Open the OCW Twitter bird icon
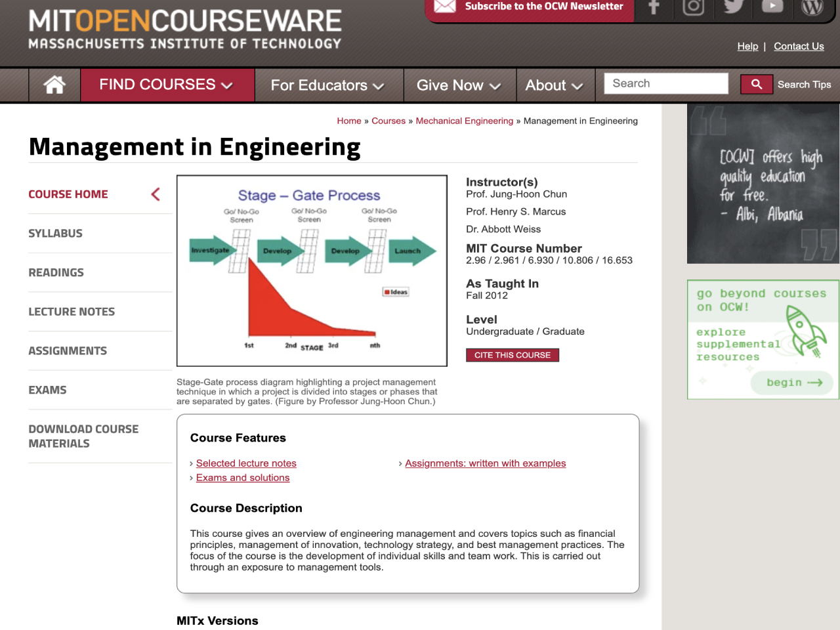Screen dimensions: 840x630 (733, 7)
